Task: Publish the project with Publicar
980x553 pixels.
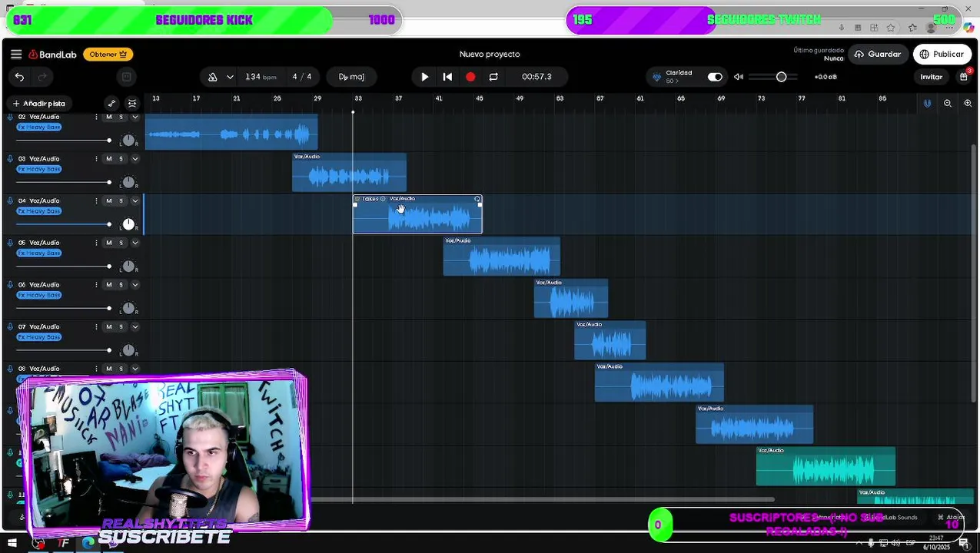Action: (x=941, y=54)
